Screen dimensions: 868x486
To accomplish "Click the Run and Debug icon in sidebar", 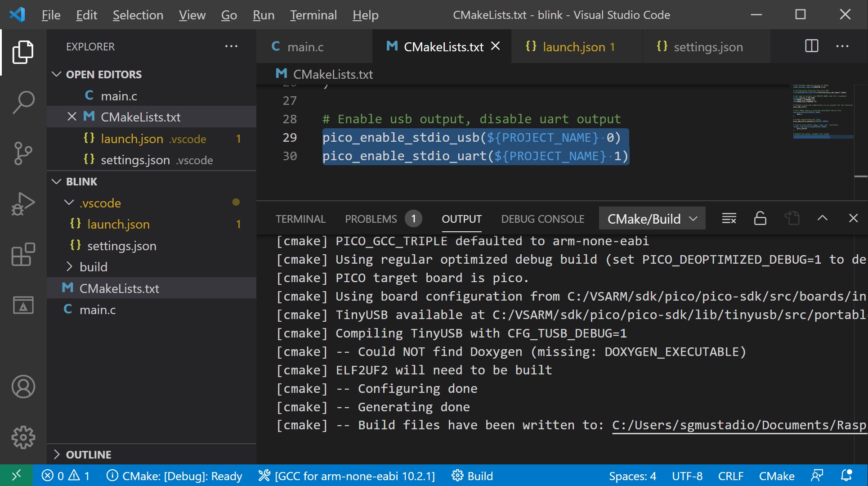I will (24, 204).
